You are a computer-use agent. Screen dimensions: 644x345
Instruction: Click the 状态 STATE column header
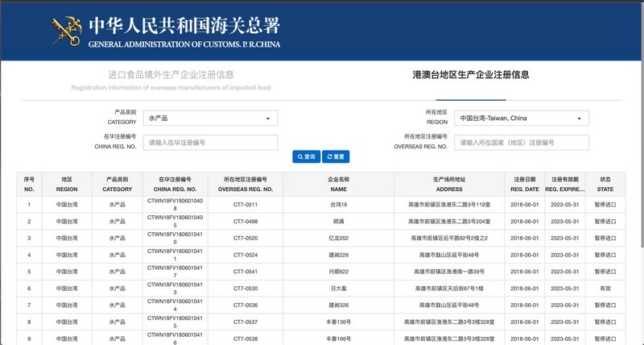tap(605, 185)
